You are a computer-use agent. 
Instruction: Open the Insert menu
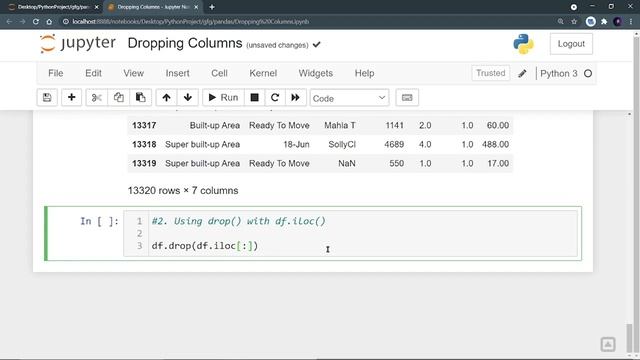tap(178, 73)
